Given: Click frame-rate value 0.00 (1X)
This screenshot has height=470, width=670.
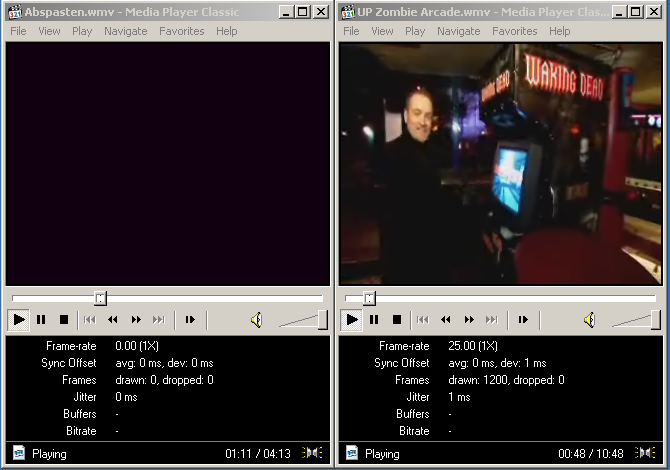Looking at the screenshot, I should (x=137, y=346).
